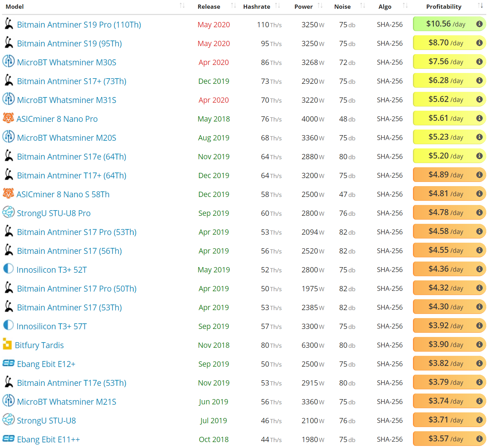Click the $5.23 /day profitability badge
This screenshot has height=448, width=488.
449,137
